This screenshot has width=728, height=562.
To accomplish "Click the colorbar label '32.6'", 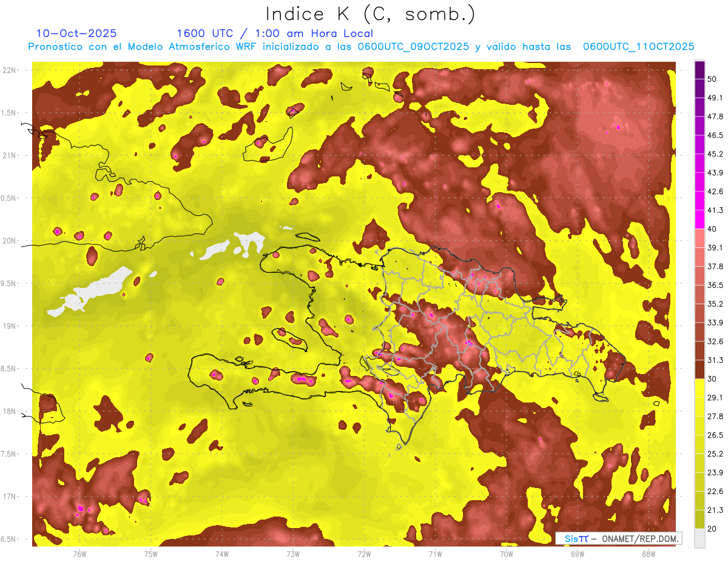I will coord(716,342).
